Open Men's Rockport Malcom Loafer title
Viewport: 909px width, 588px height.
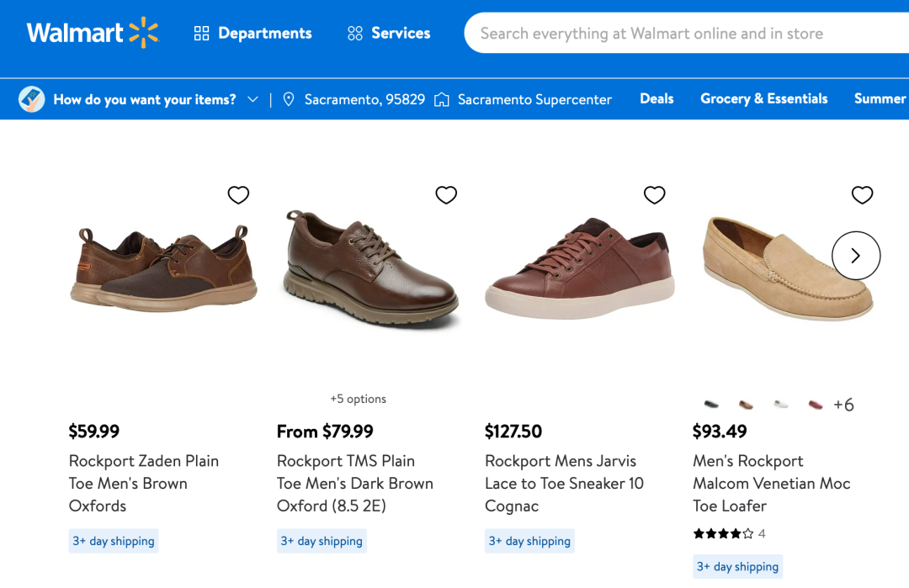pyautogui.click(x=772, y=483)
